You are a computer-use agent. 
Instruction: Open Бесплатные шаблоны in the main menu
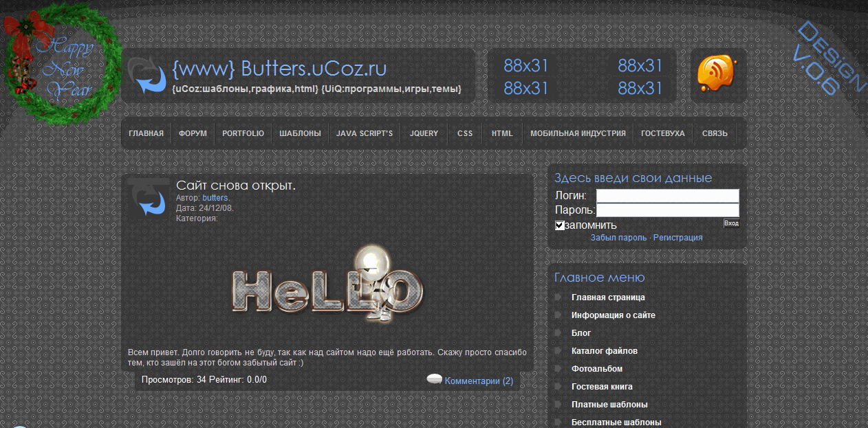(616, 423)
